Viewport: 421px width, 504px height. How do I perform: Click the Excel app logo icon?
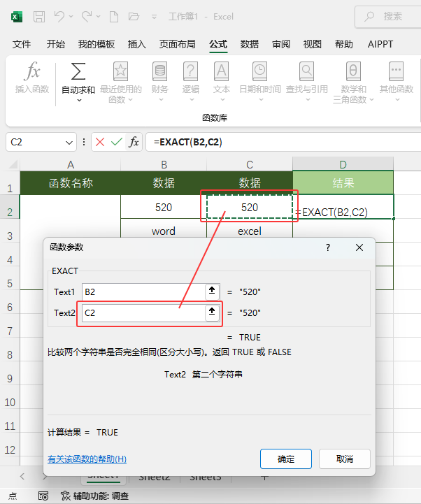(17, 16)
